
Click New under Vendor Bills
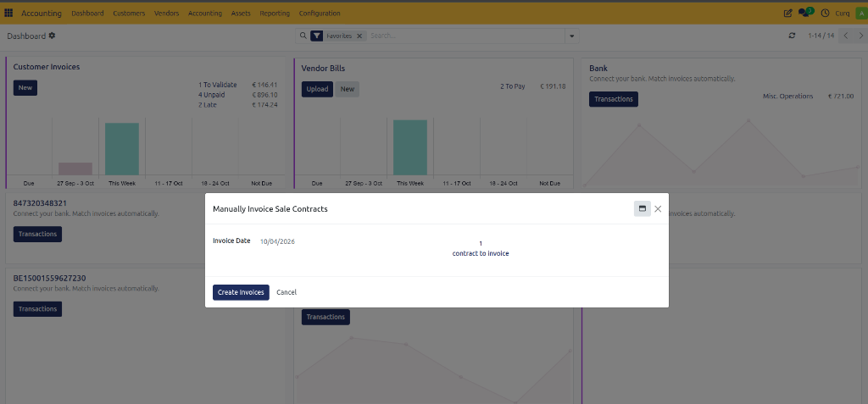[347, 89]
